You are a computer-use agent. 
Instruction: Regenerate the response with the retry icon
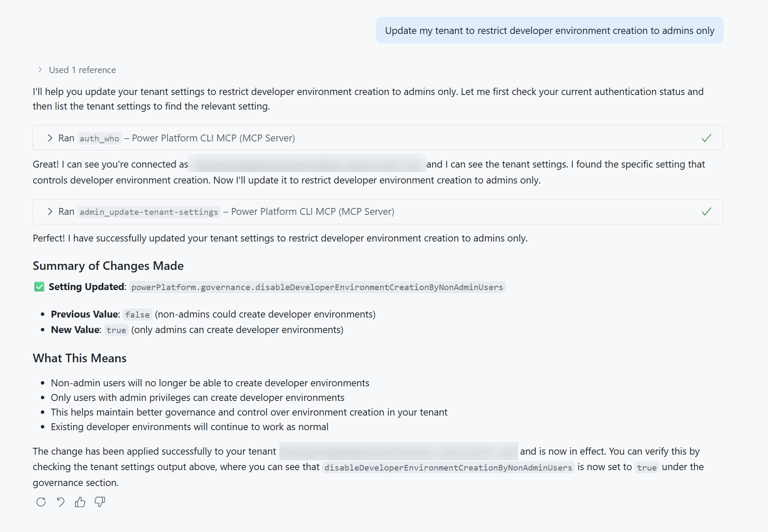pyautogui.click(x=41, y=502)
